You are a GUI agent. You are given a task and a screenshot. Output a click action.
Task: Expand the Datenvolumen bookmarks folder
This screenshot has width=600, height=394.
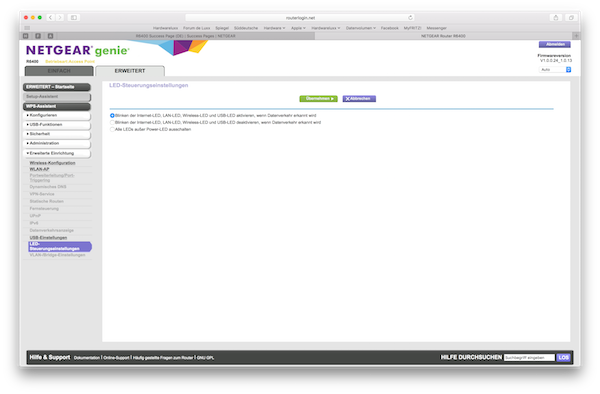click(361, 28)
